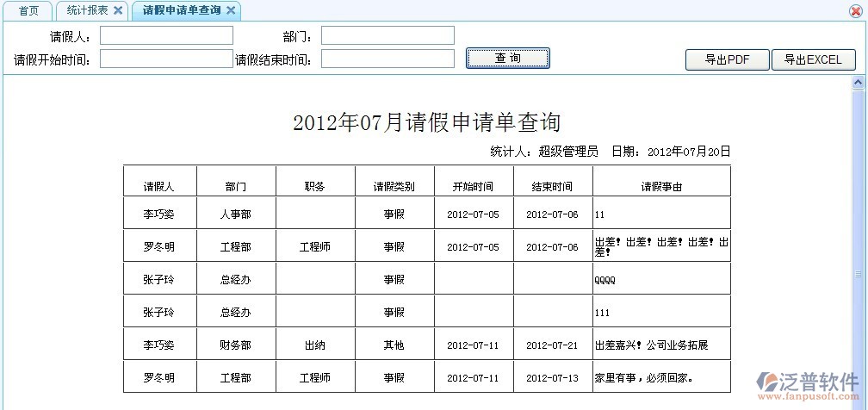Click the 请假类别 column header
Viewport: 868px width, 410px height.
pos(394,187)
